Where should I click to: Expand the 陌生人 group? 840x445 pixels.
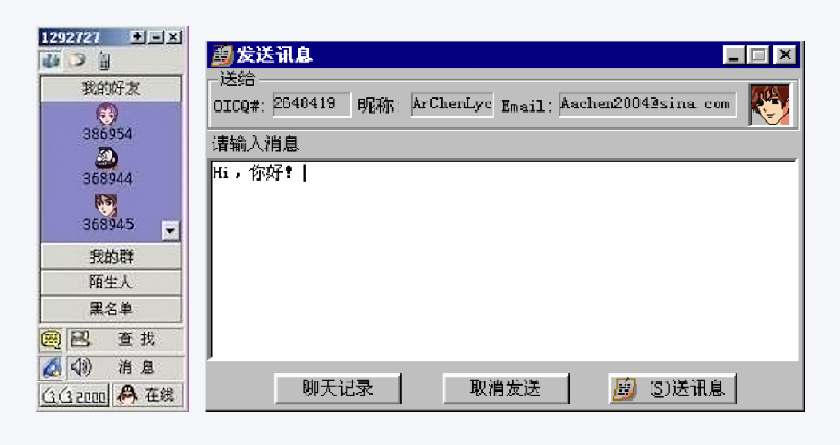click(x=111, y=282)
